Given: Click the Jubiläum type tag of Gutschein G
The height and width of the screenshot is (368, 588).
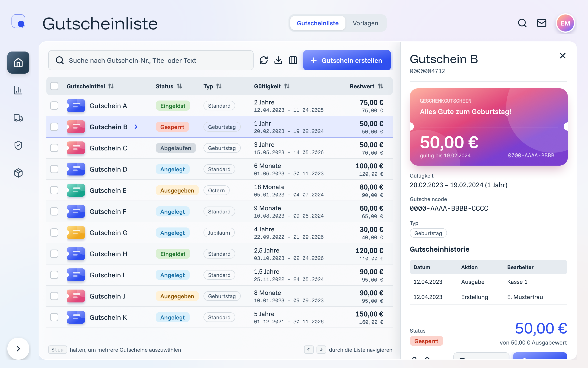Looking at the screenshot, I should click(x=219, y=233).
